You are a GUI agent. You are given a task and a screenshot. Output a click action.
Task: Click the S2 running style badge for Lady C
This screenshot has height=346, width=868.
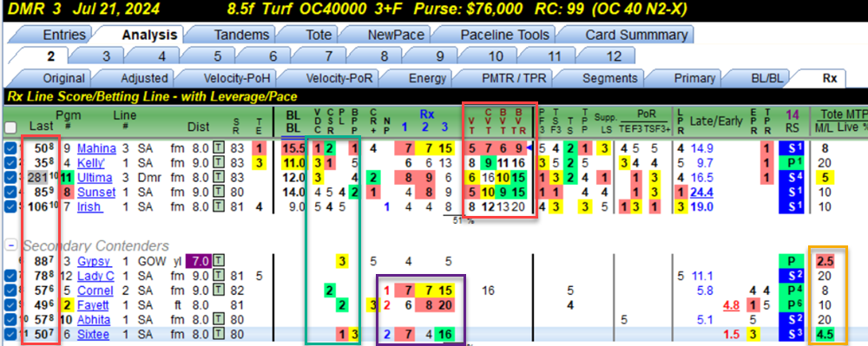tap(792, 276)
